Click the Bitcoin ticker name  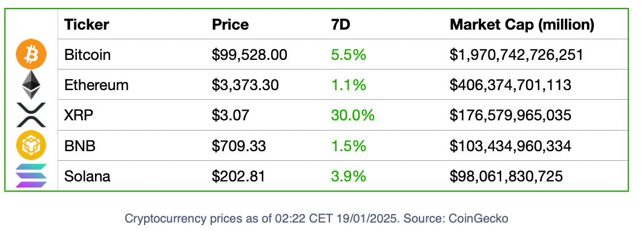(x=88, y=54)
